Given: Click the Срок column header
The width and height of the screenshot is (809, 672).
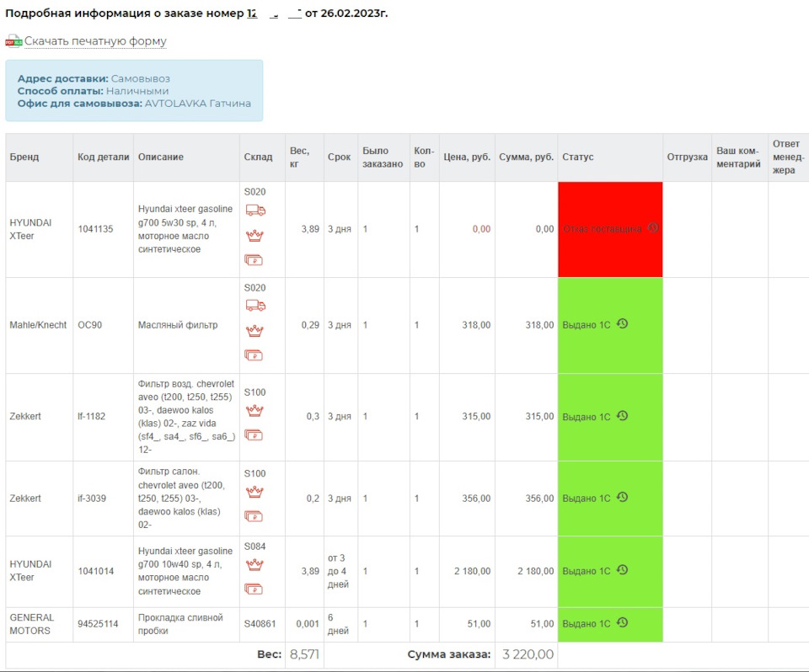Looking at the screenshot, I should 340,157.
